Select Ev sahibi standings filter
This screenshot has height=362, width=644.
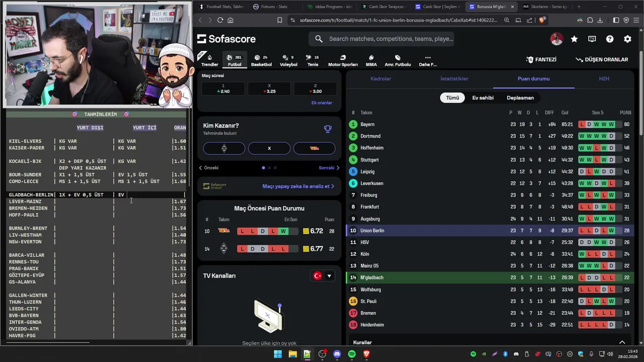[x=482, y=98]
